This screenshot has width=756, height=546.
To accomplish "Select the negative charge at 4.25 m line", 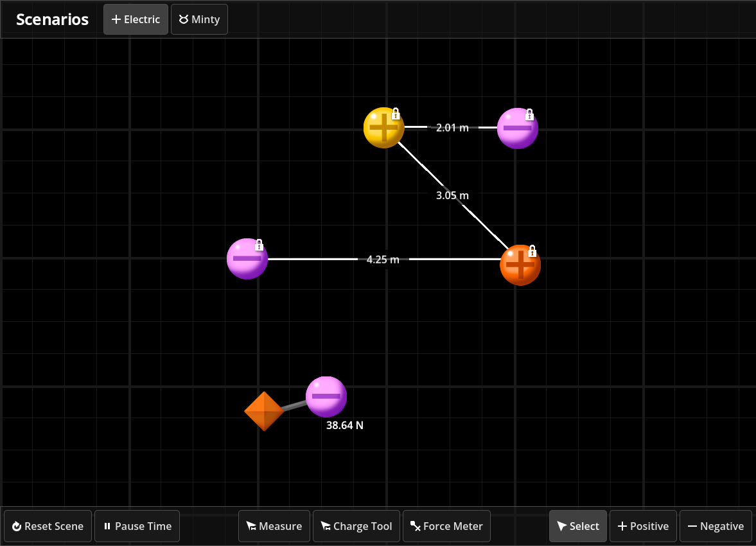I will pyautogui.click(x=247, y=258).
